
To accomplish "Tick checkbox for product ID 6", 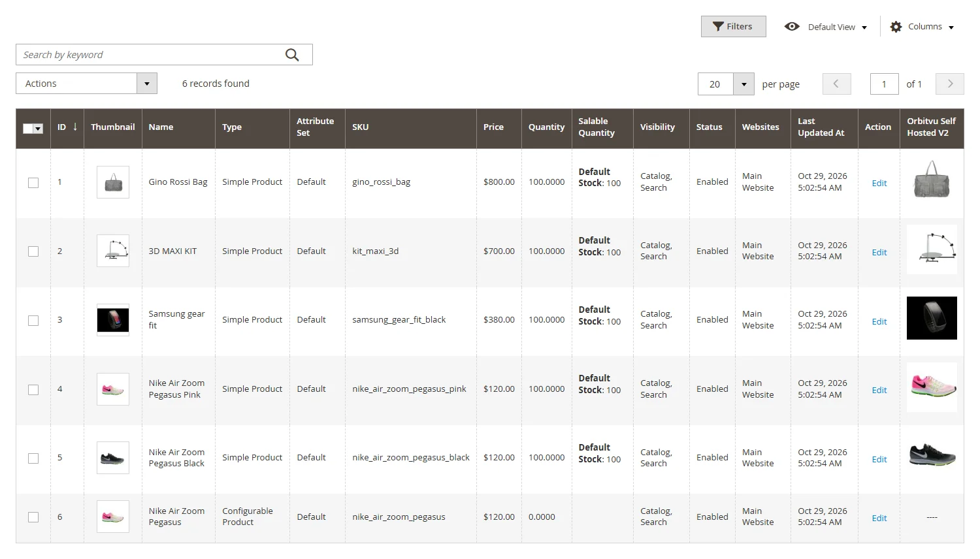I will 33,517.
